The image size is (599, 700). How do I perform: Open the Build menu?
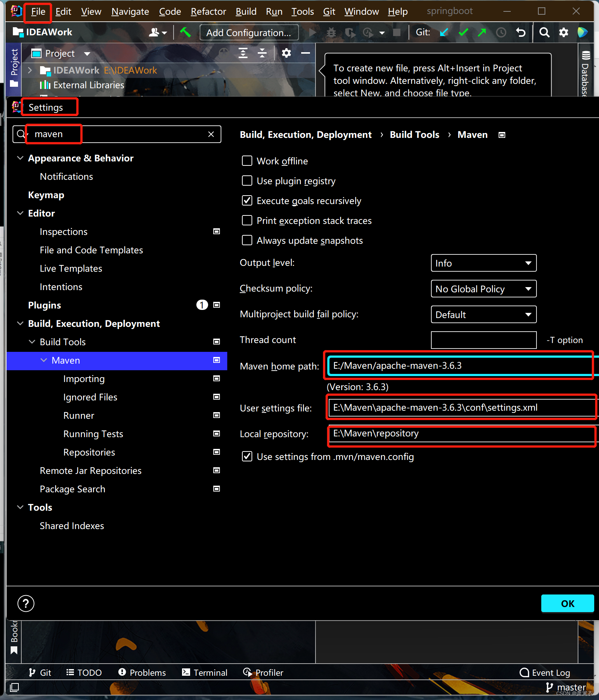click(246, 12)
